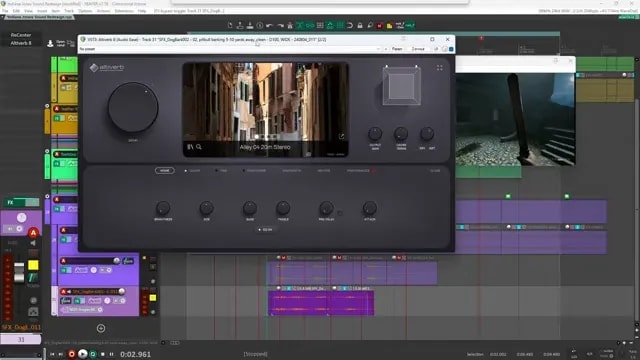640x360 pixels.
Task: Click the video preview window
Action: coord(515,119)
